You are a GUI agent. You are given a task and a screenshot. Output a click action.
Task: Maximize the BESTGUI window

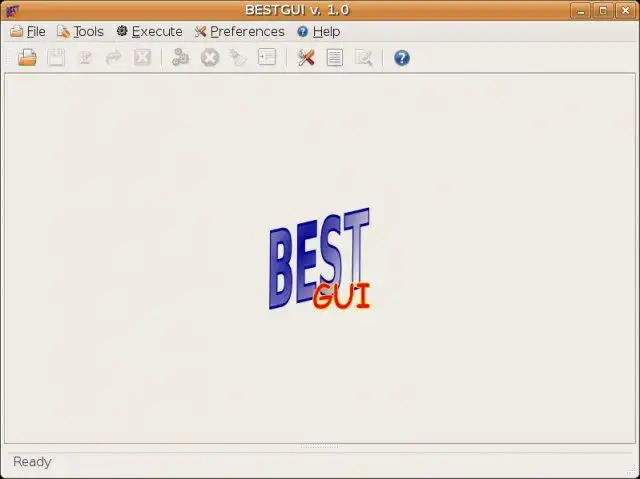tap(603, 11)
